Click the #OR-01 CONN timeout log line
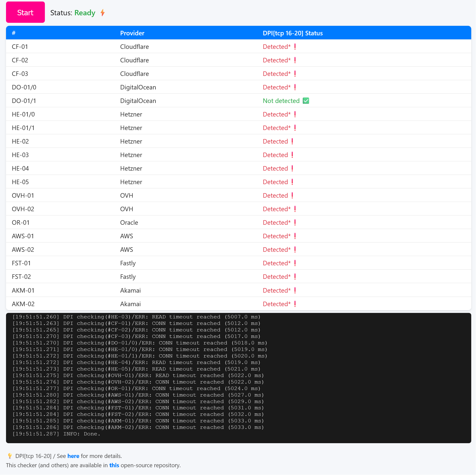Image resolution: width=476 pixels, height=475 pixels. point(137,388)
